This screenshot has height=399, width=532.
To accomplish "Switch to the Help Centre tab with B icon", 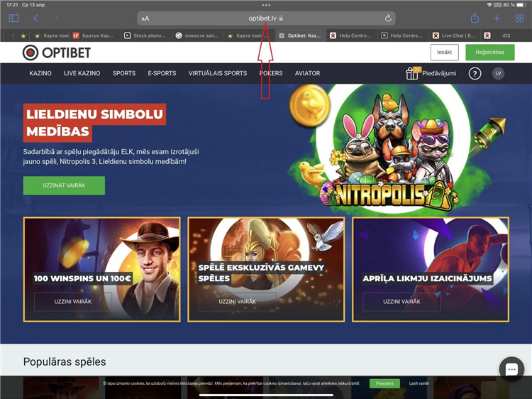I will pos(403,35).
